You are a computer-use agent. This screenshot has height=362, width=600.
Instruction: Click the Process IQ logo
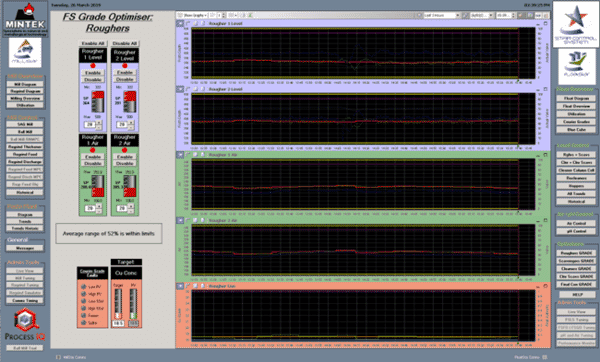25,325
